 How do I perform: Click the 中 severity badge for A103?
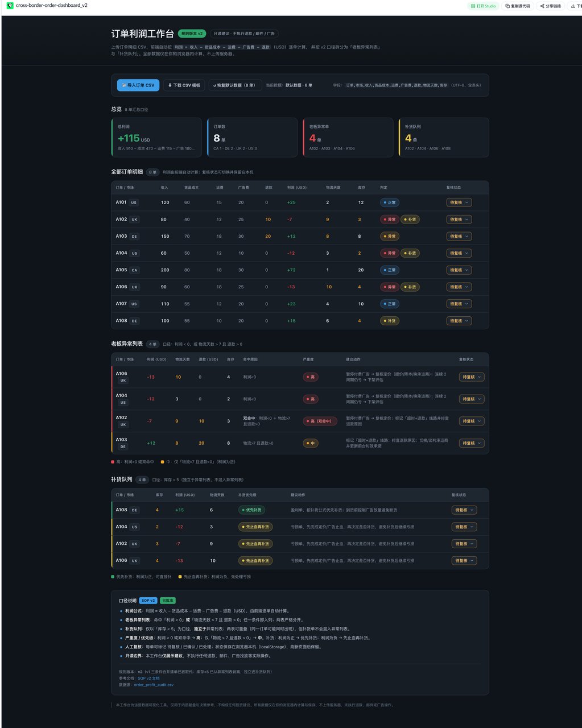coord(311,443)
